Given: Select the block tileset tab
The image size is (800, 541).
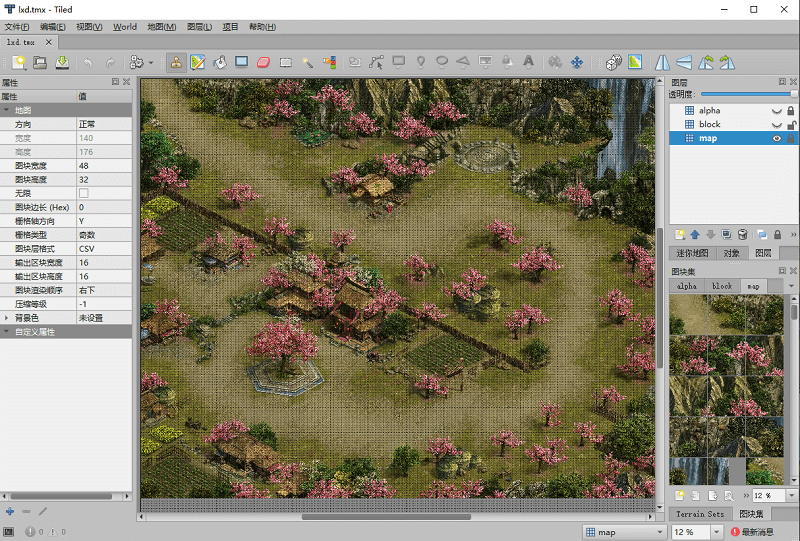Looking at the screenshot, I should [x=722, y=286].
